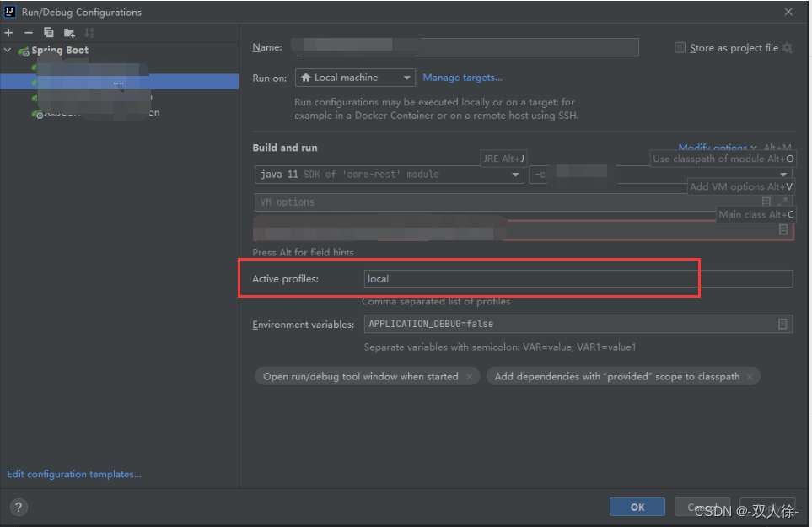Remove 'Open run/debug tool window' option

pyautogui.click(x=469, y=377)
